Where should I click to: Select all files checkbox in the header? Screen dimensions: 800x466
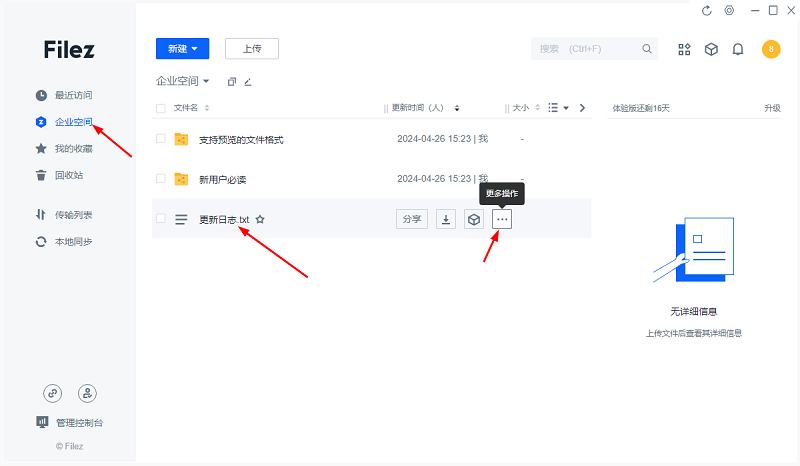pyautogui.click(x=161, y=108)
